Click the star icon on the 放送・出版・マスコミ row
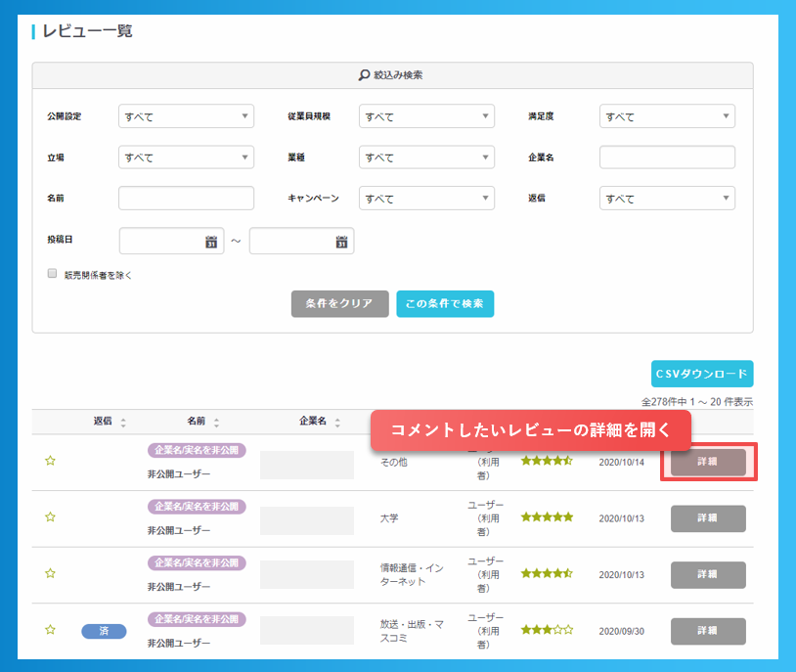The image size is (796, 672). pos(51,631)
